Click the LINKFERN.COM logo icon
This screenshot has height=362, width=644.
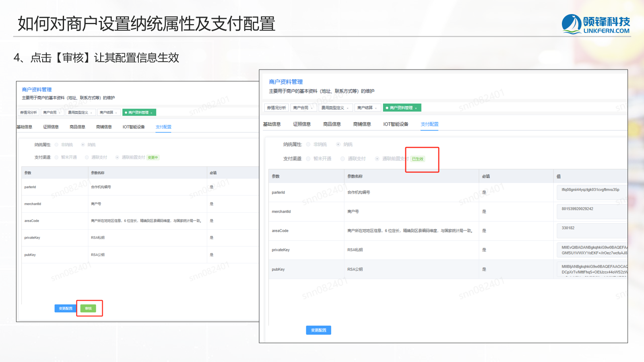coord(571,24)
